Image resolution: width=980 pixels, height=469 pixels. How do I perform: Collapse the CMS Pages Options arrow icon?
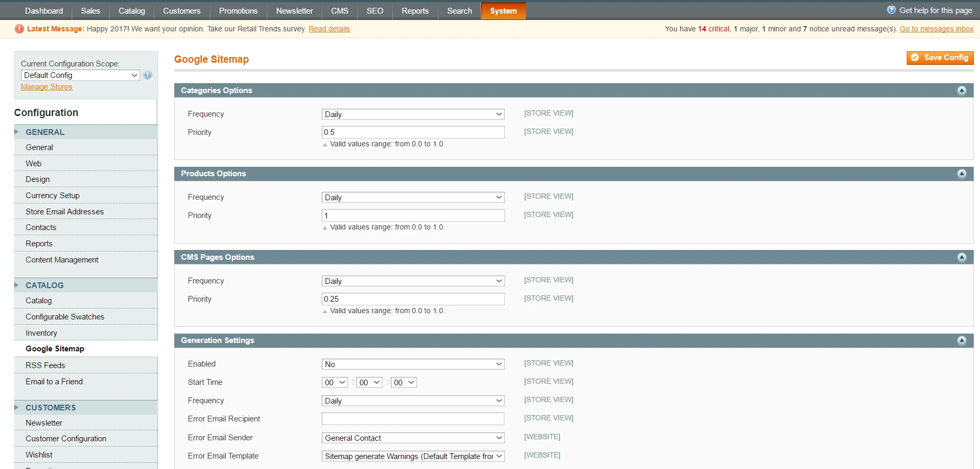click(962, 257)
